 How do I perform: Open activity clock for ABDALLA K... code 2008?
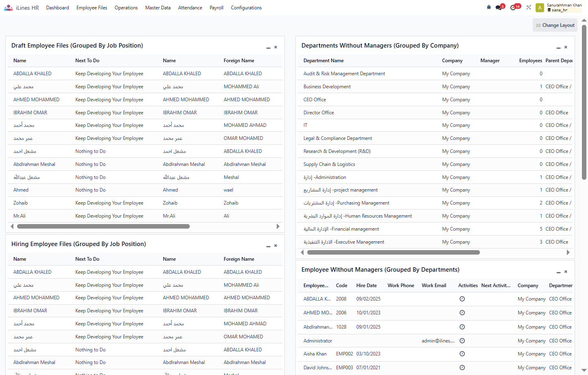click(462, 299)
